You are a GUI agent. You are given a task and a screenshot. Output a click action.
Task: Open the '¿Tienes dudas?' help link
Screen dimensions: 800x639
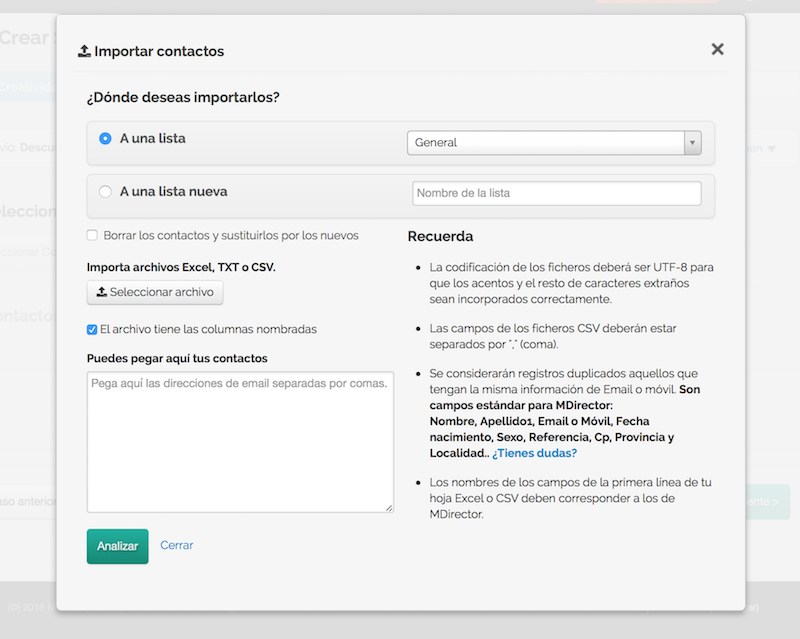click(534, 453)
